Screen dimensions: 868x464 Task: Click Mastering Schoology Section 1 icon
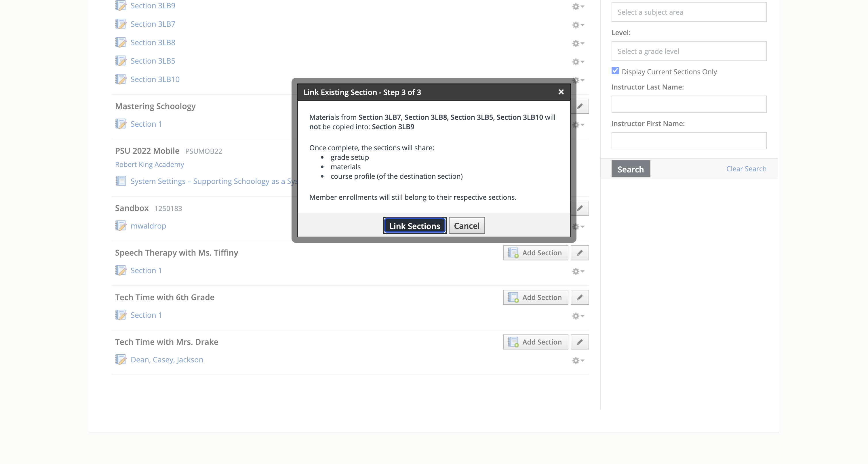coord(121,124)
